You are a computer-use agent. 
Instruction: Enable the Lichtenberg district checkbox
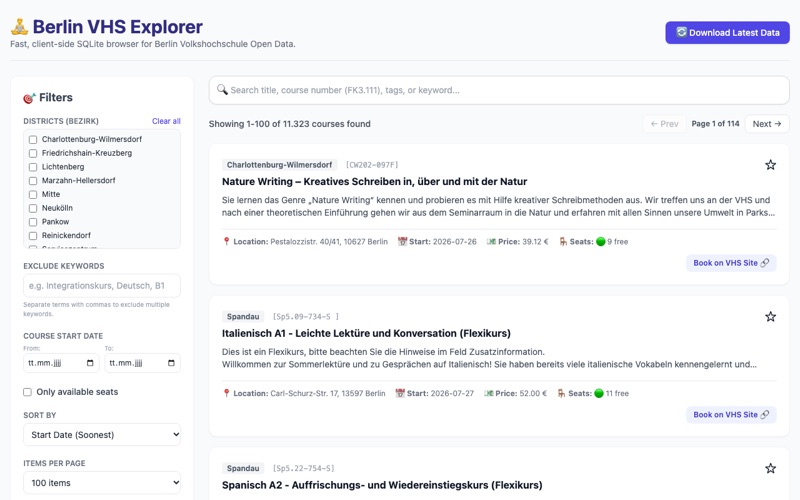(33, 167)
